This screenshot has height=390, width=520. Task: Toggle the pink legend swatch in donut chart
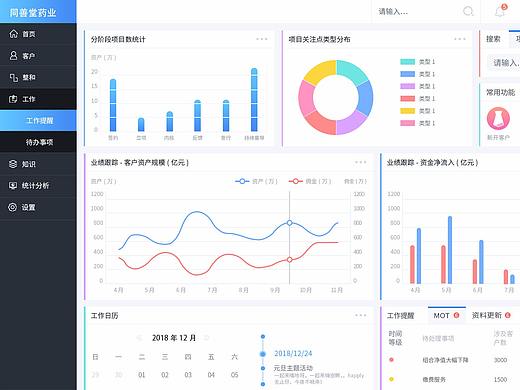coord(407,123)
